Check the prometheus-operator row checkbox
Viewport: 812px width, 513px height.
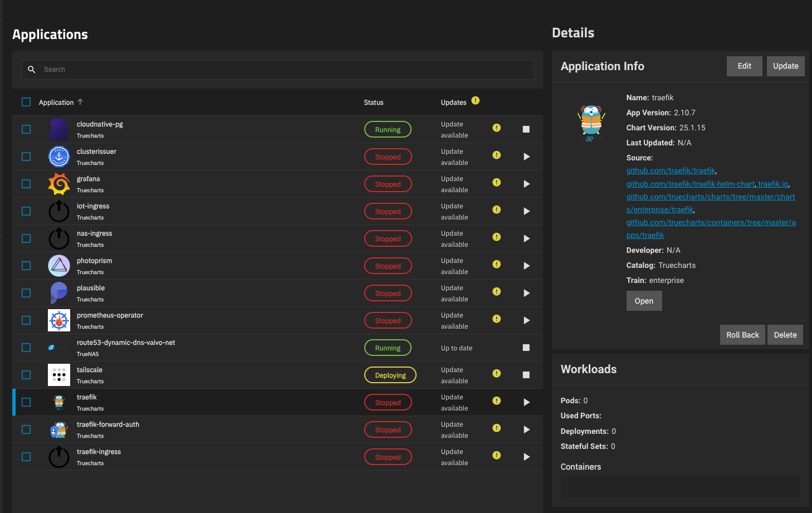tap(26, 320)
